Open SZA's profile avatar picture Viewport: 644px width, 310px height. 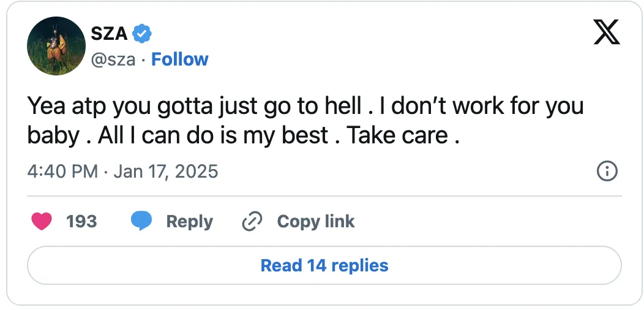[x=56, y=46]
